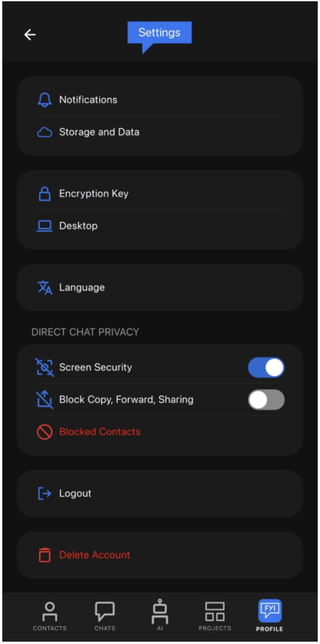Tap the Language translate icon
Viewport: 320px width, 644px height.
pos(45,287)
